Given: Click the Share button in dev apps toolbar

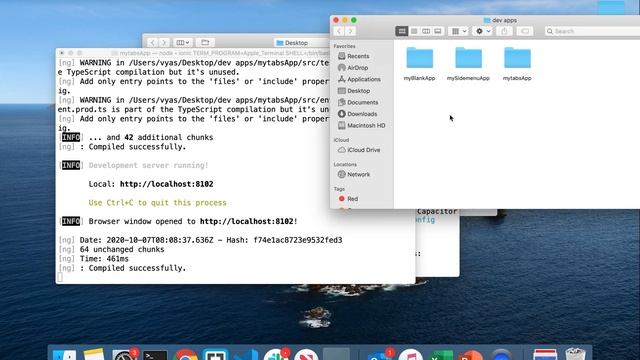Looking at the screenshot, I should tap(504, 31).
